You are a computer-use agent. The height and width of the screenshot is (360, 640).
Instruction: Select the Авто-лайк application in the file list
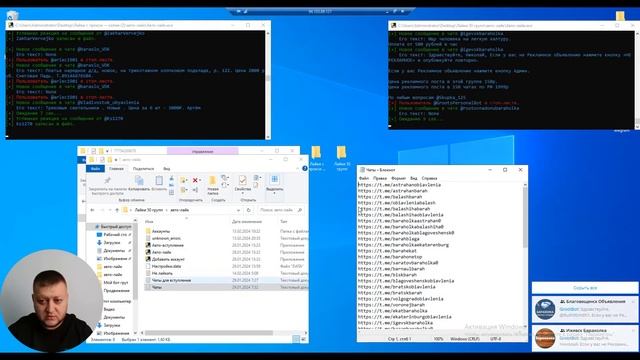point(162,252)
